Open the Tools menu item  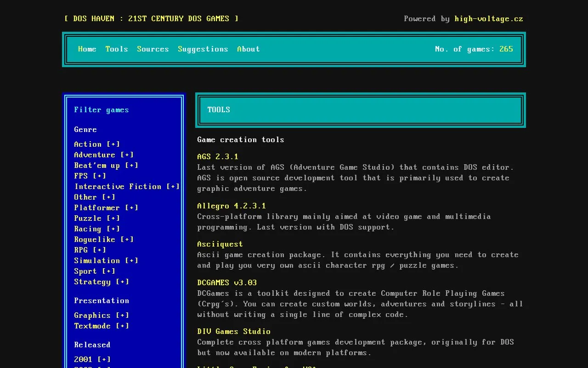[x=117, y=49]
